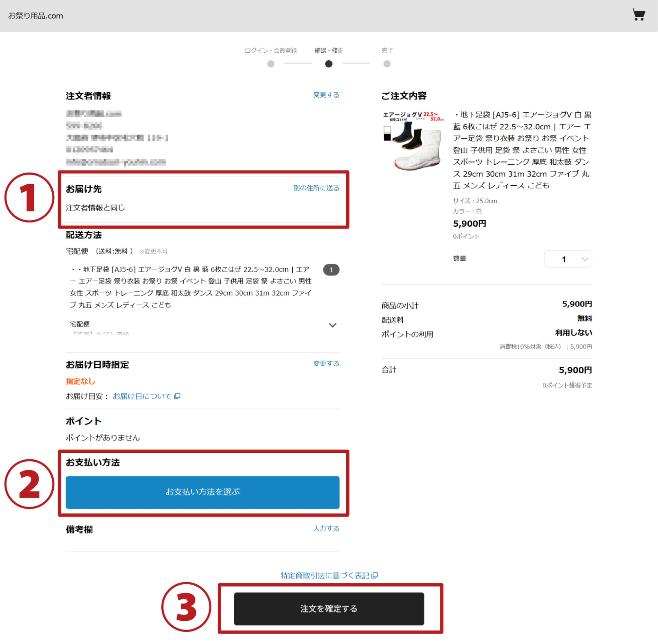
Task: Open the お届け日について link
Action: pyautogui.click(x=146, y=396)
